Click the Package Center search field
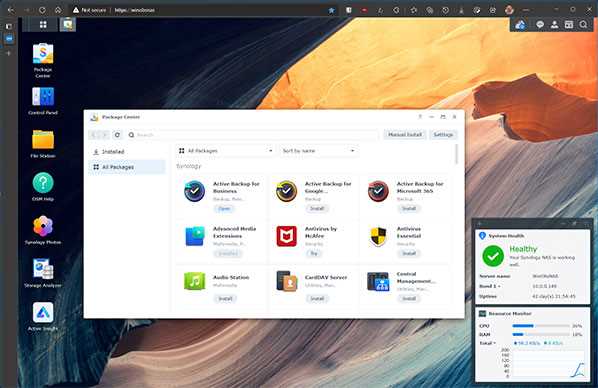The height and width of the screenshot is (388, 598). (x=253, y=135)
